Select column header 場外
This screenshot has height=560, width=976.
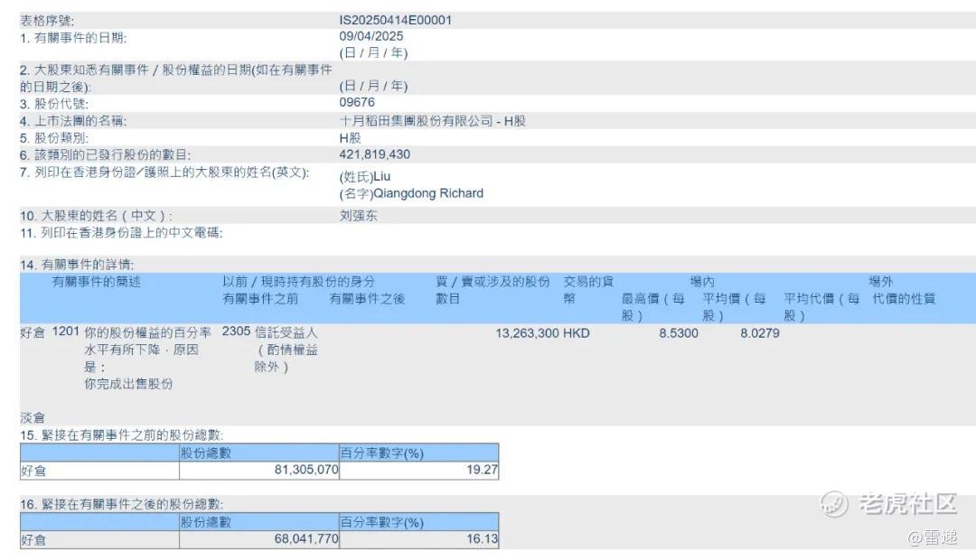pos(881,282)
